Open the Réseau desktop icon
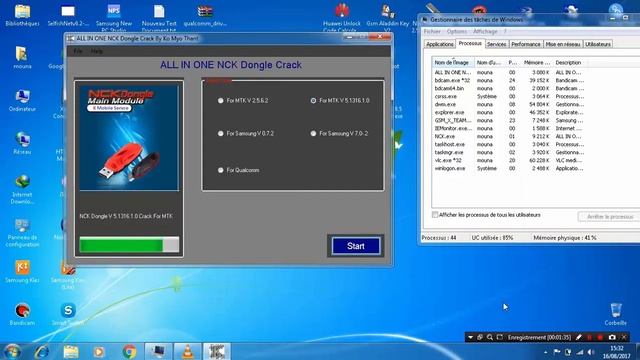Viewport: 640px width, 360px height. point(22,143)
